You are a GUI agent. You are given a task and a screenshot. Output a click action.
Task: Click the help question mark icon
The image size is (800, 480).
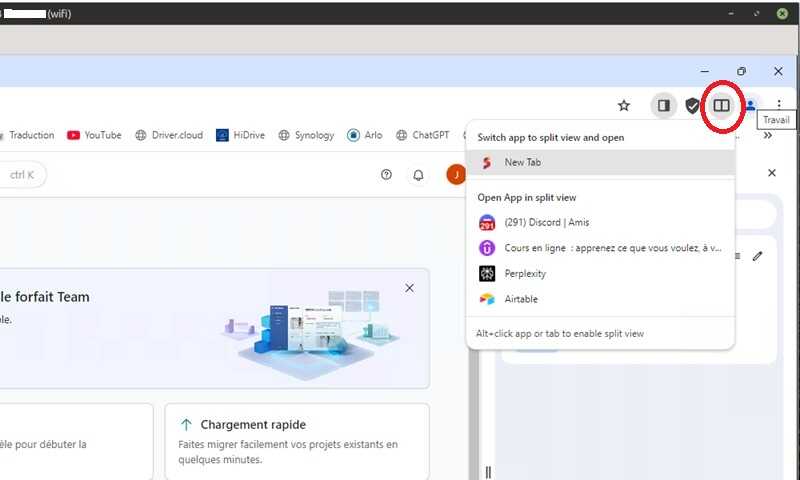pos(386,174)
